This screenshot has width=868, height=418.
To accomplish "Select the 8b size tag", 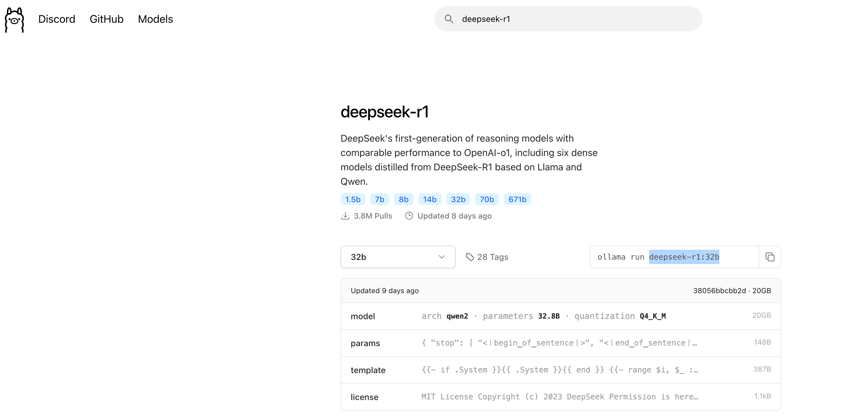I will (403, 199).
